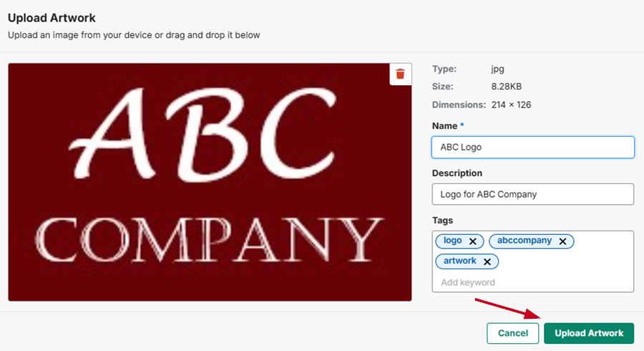This screenshot has width=644, height=351.
Task: Remove the 'artwork' tag
Action: (x=487, y=261)
